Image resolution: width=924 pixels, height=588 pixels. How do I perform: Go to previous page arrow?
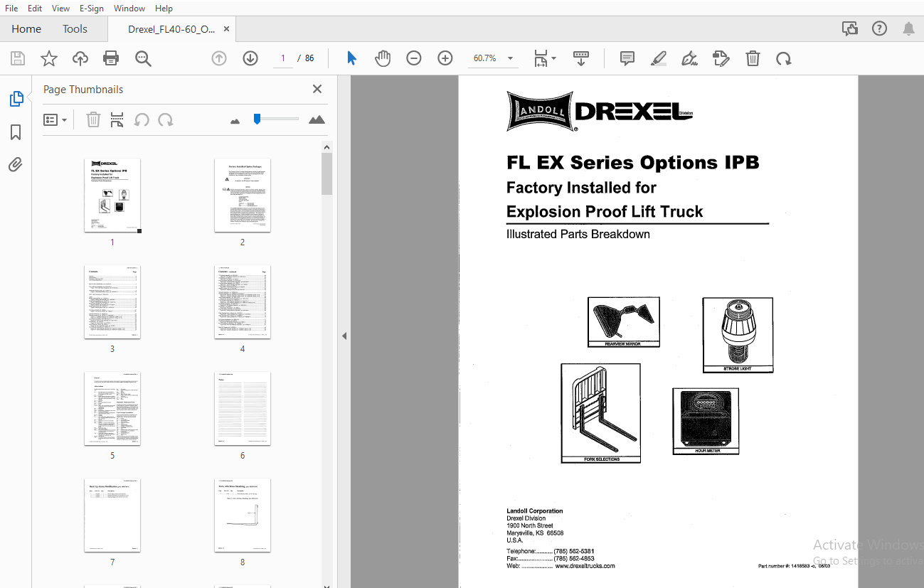(219, 58)
